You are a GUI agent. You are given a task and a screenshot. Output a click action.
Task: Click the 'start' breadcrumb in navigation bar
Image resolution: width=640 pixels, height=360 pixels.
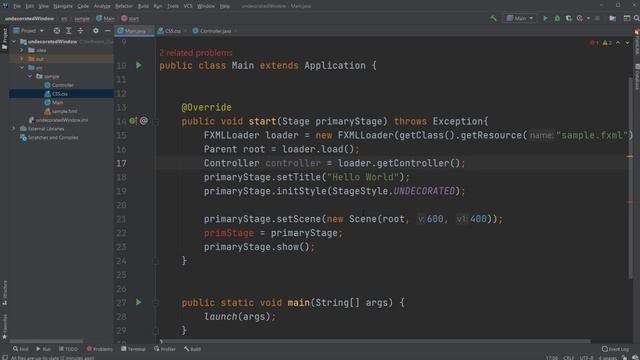click(130, 18)
